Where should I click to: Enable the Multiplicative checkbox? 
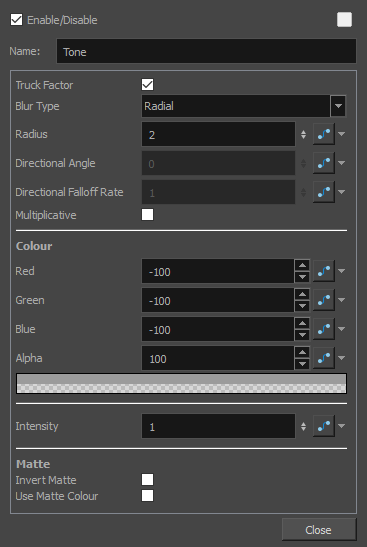tap(147, 215)
